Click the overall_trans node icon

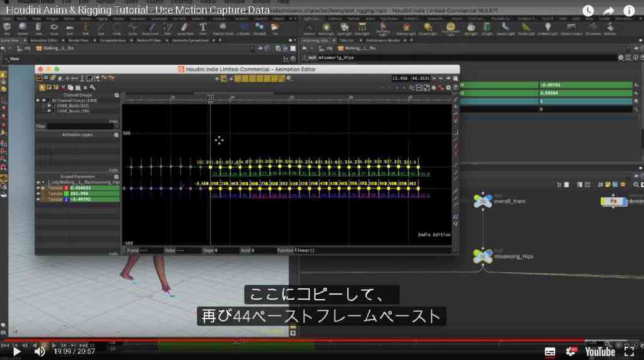point(482,200)
